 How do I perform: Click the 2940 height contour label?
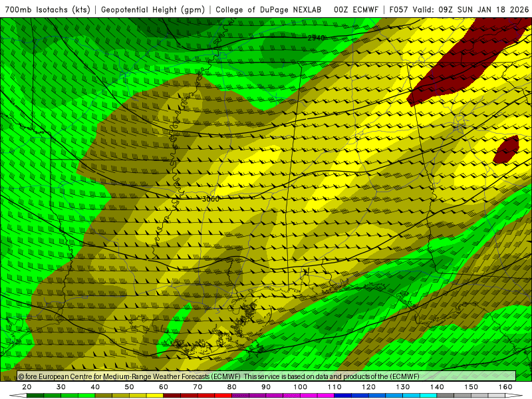(317, 38)
